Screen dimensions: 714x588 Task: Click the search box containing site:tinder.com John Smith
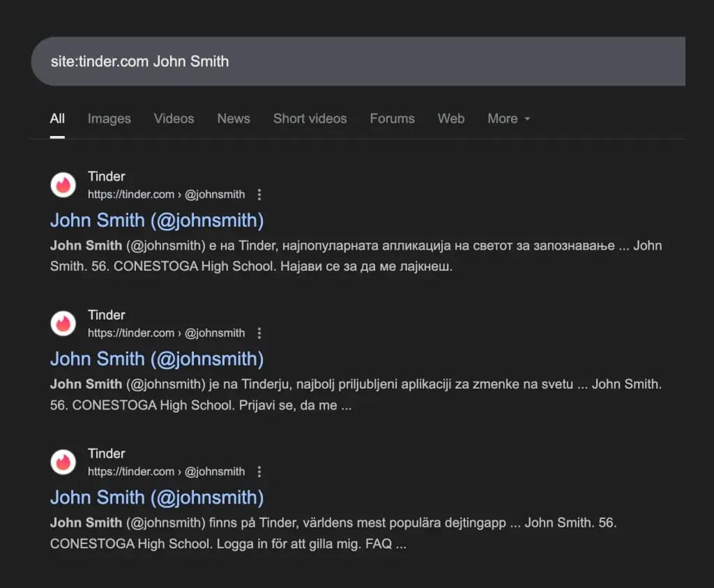click(x=358, y=61)
